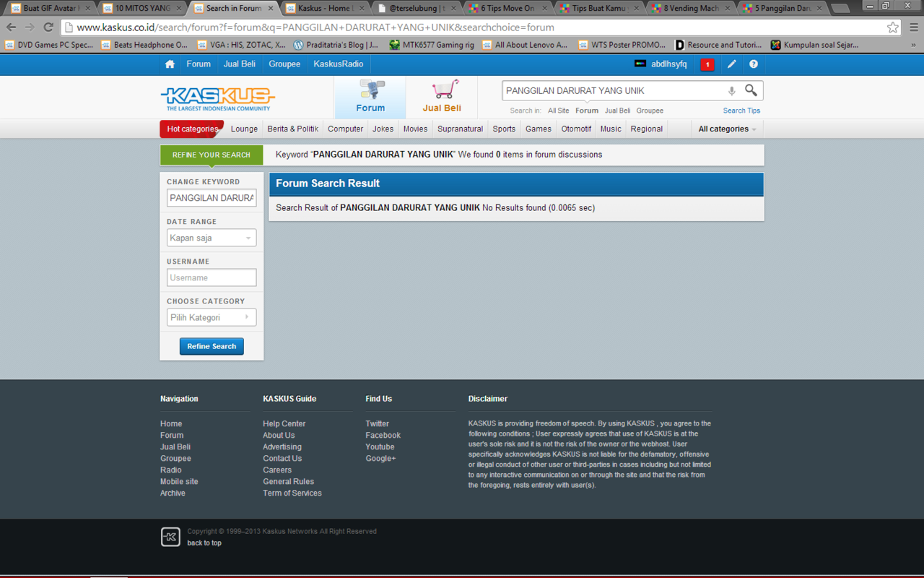Open the Berita & Politik category
The image size is (924, 578).
coord(292,129)
